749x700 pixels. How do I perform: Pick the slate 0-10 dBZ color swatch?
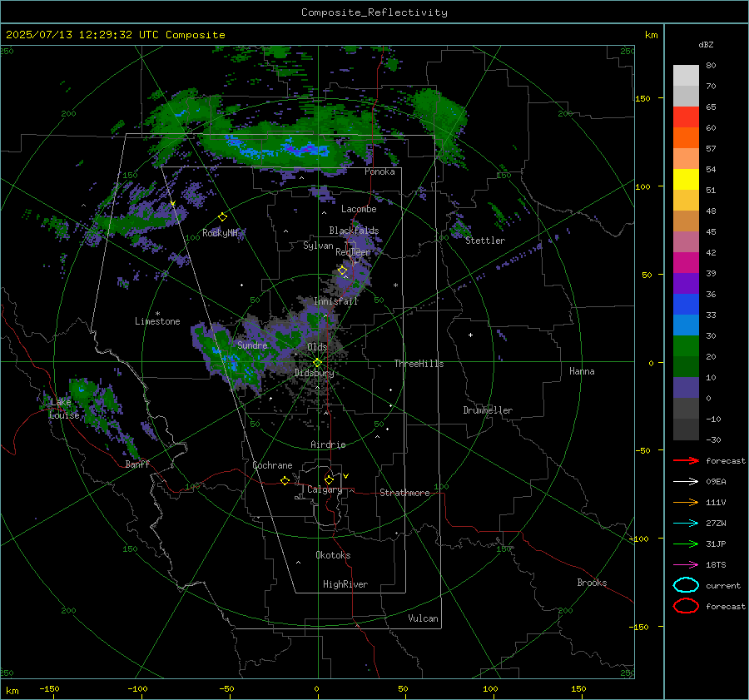coord(686,388)
